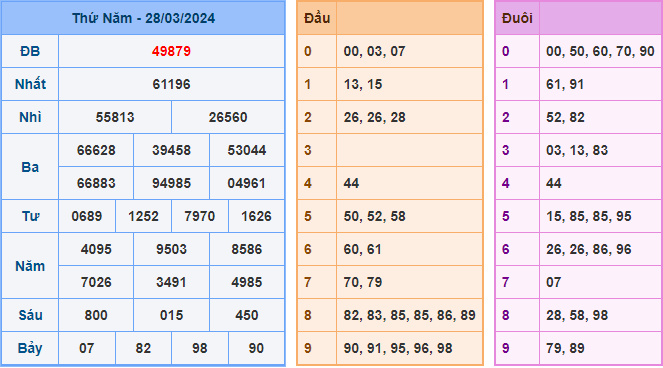Click the Năm row label
Viewport: 663px width, 368px height.
[30, 266]
